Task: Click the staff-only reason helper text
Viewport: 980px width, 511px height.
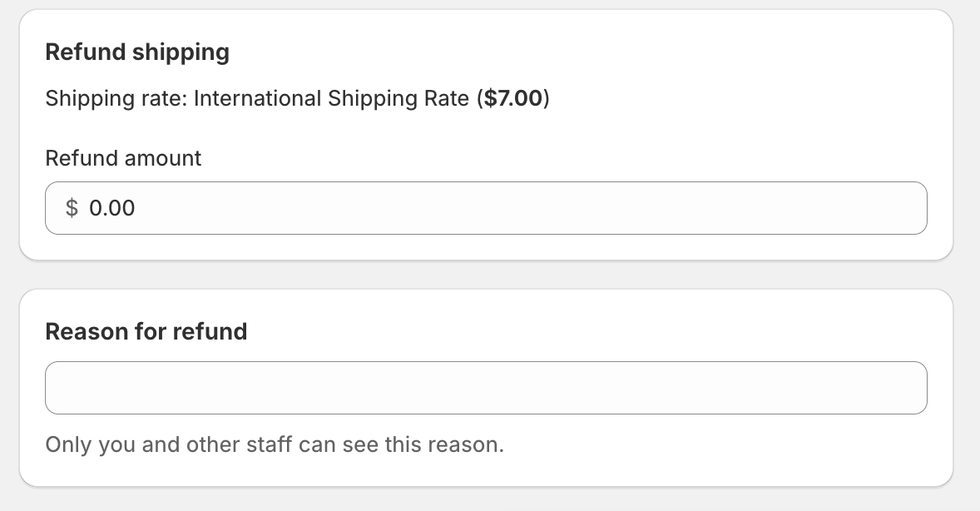Action: [275, 444]
